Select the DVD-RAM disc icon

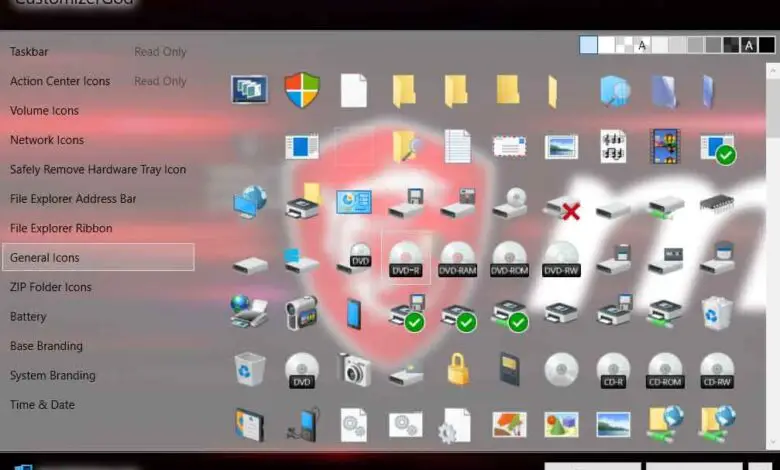(x=458, y=259)
